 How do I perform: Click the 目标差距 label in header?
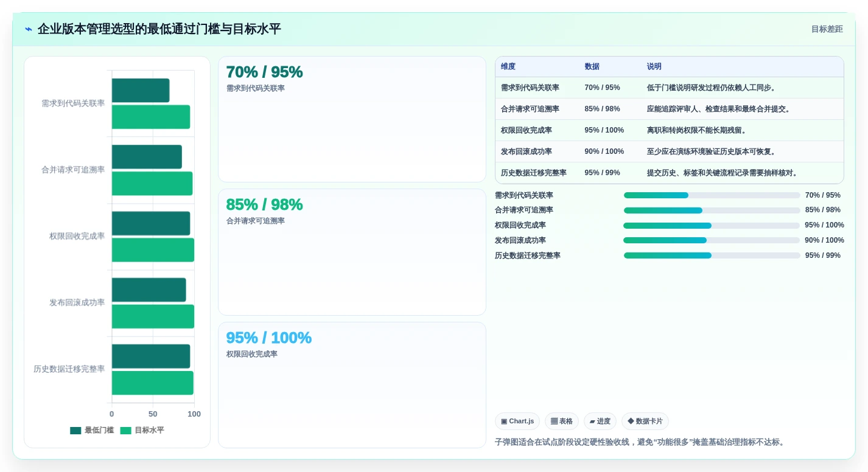point(827,29)
